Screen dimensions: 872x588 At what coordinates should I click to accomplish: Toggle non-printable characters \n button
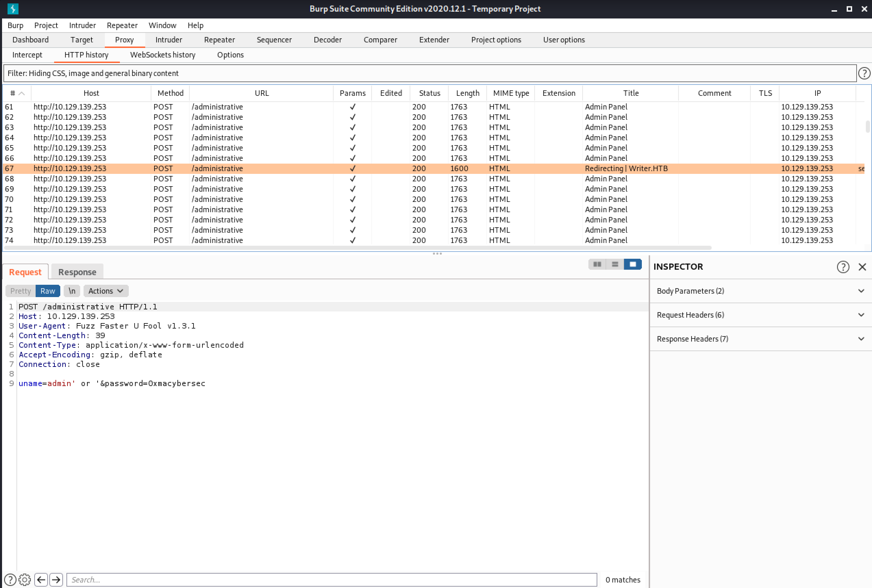coord(72,291)
